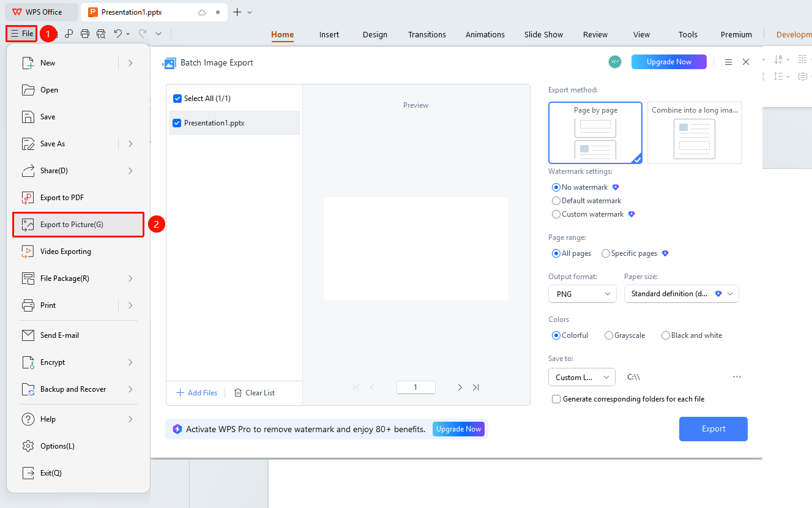Click the Undo arrow icon

(x=118, y=34)
